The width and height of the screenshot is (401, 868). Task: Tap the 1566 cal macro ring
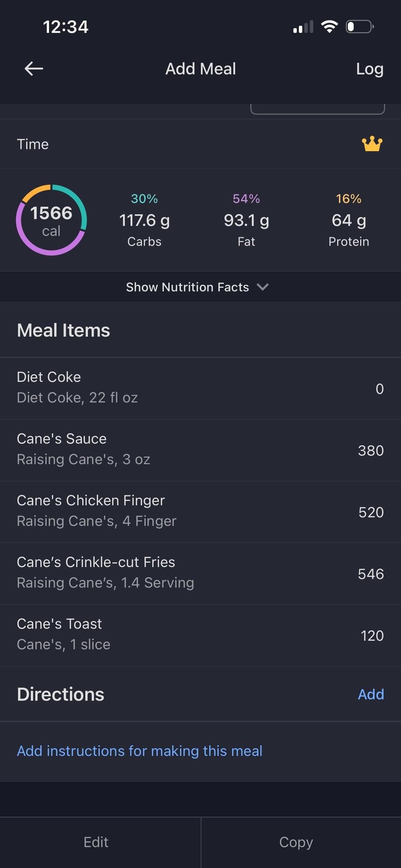[x=51, y=220]
